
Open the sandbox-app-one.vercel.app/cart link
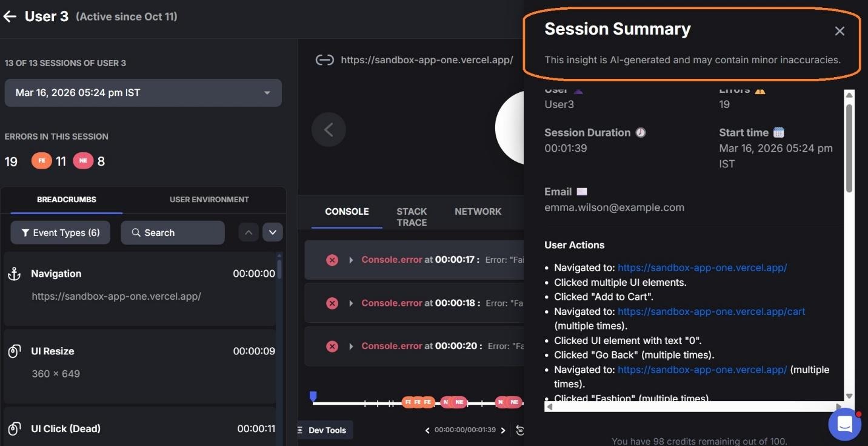click(x=712, y=311)
